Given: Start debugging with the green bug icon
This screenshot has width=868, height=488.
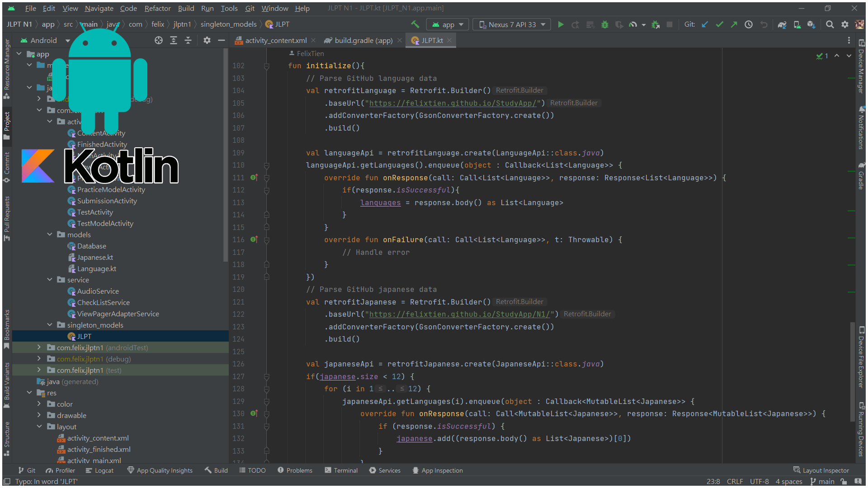Looking at the screenshot, I should 604,24.
